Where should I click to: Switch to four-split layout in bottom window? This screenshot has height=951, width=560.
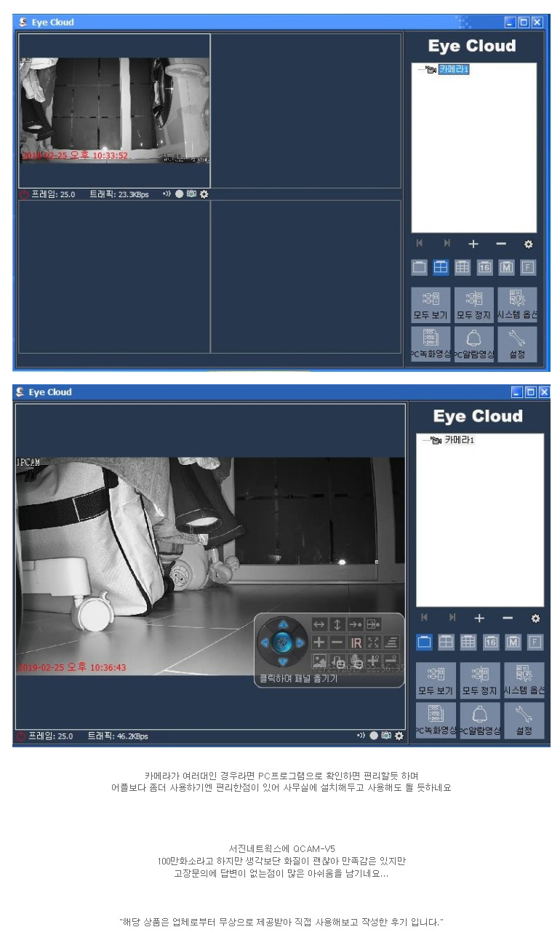[x=446, y=641]
